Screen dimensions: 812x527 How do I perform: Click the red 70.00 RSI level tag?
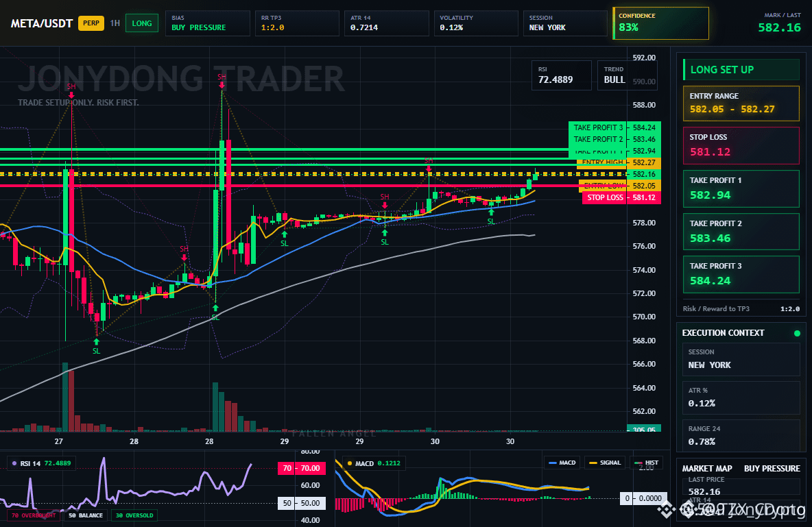[302, 469]
